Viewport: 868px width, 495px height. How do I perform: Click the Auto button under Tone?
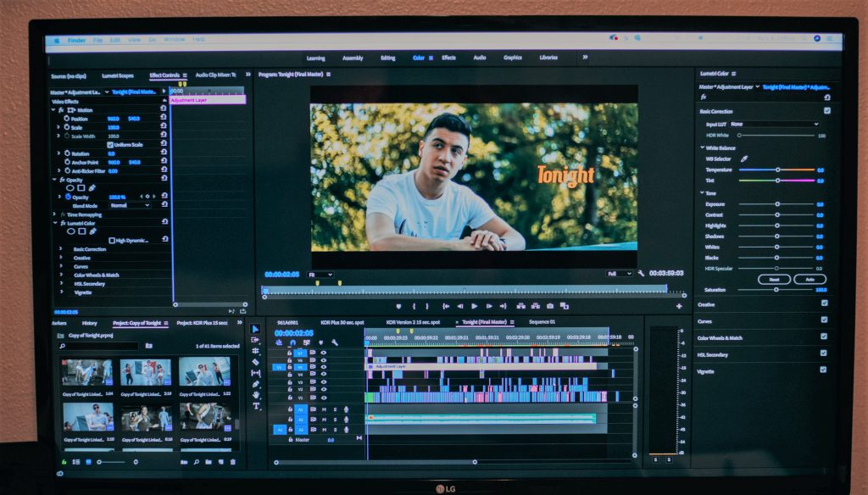pos(810,279)
